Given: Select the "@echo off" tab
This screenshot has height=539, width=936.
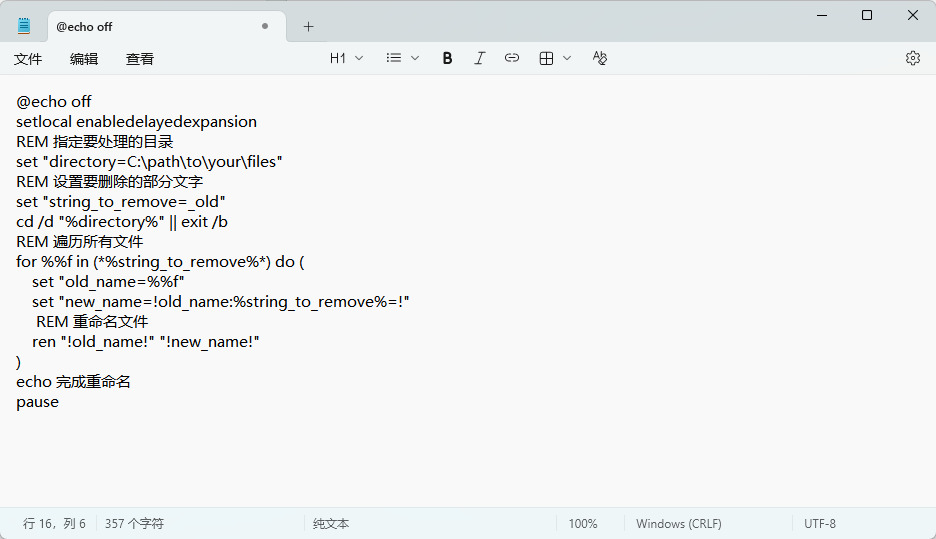Looking at the screenshot, I should click(x=150, y=27).
